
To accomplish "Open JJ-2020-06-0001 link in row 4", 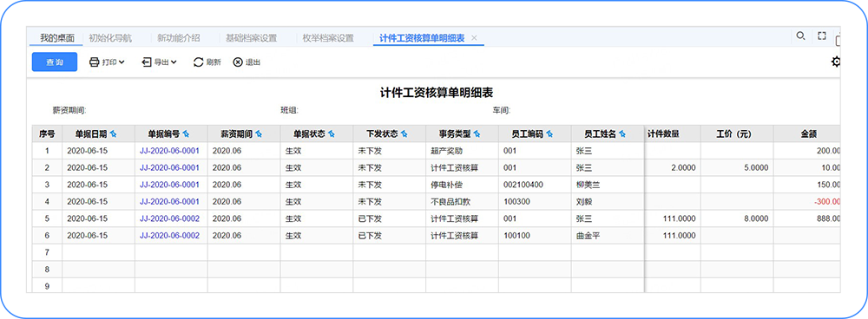I will (169, 201).
